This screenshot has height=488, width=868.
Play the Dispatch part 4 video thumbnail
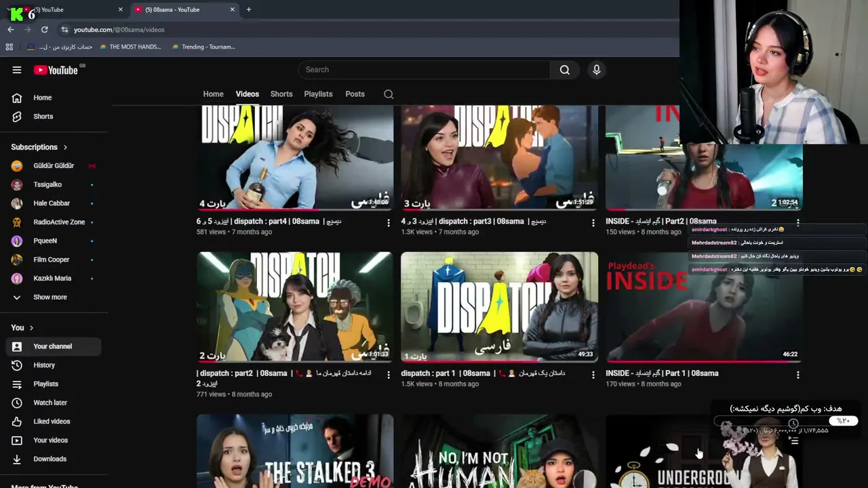click(x=295, y=157)
